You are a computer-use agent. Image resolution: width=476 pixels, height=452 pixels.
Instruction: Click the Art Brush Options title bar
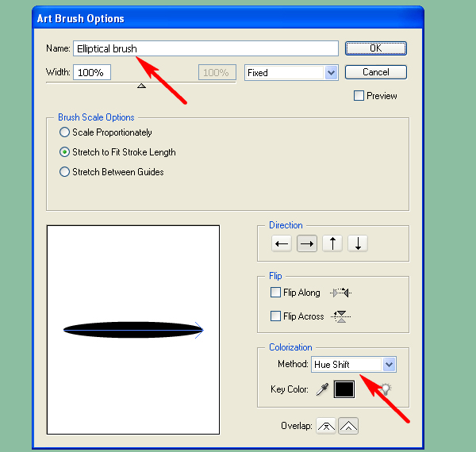pos(228,18)
